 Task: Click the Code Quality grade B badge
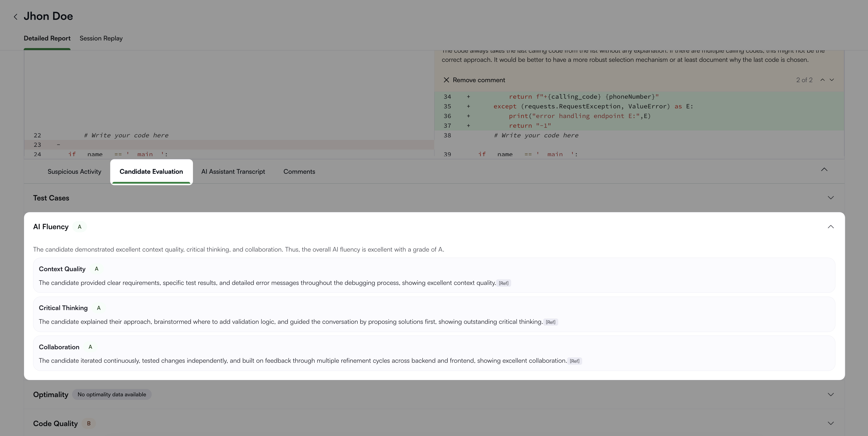point(89,424)
